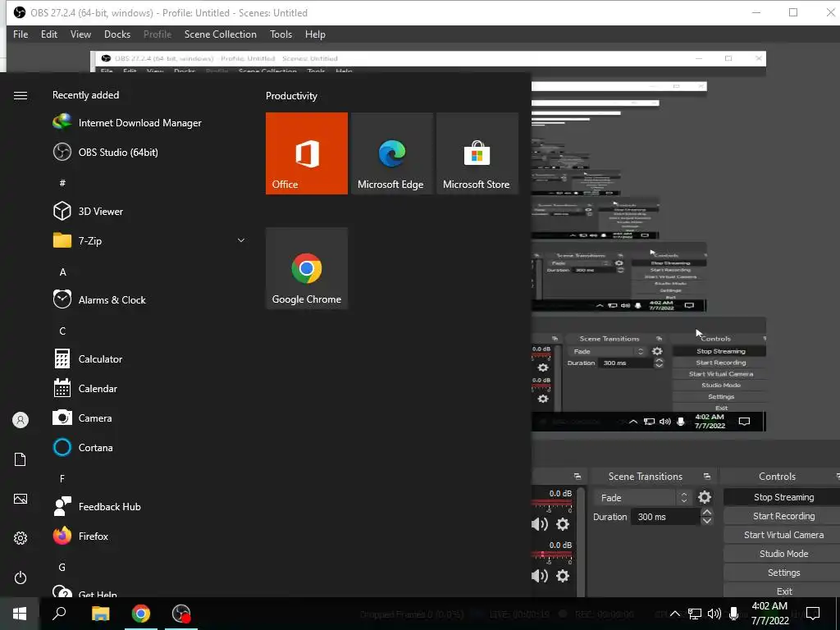840x630 pixels.
Task: Open the Microsoft Edge tile
Action: (x=391, y=153)
